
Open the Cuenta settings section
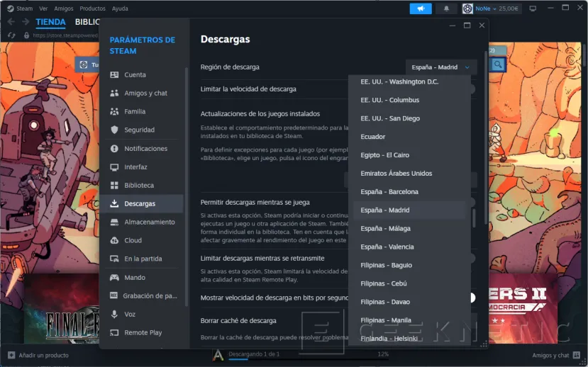point(141,74)
